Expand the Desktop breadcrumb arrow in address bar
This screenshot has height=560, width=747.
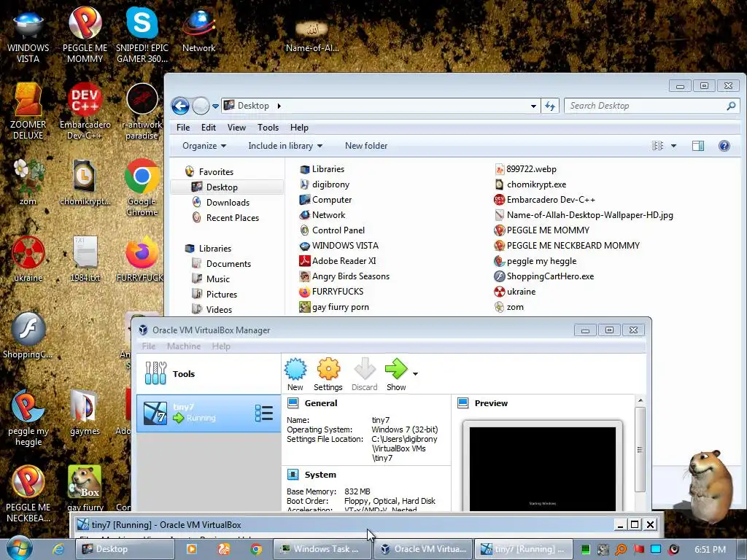[279, 106]
